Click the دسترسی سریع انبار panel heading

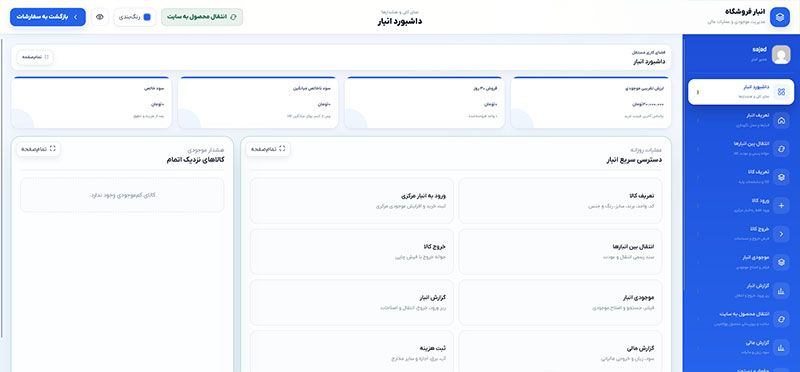pyautogui.click(x=633, y=160)
